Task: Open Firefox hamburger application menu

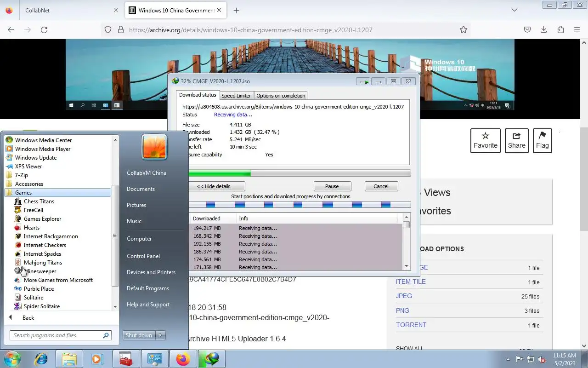Action: coord(577,30)
